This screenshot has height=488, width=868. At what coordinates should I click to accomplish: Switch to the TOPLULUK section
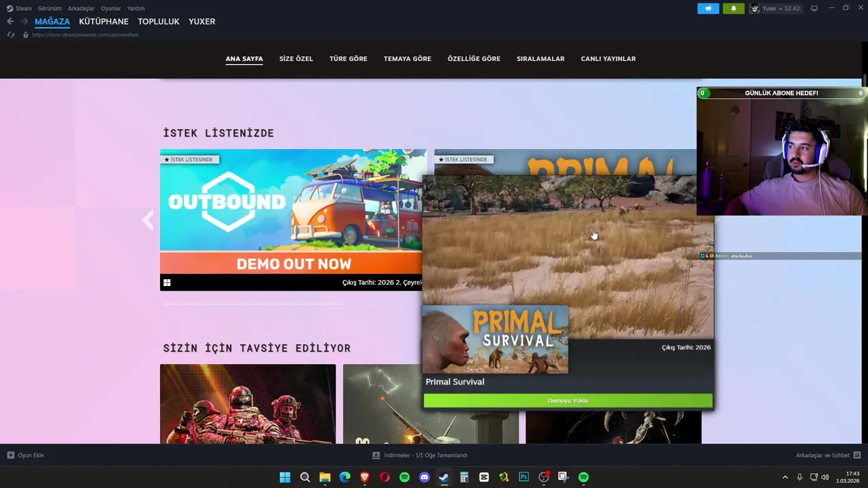(159, 22)
